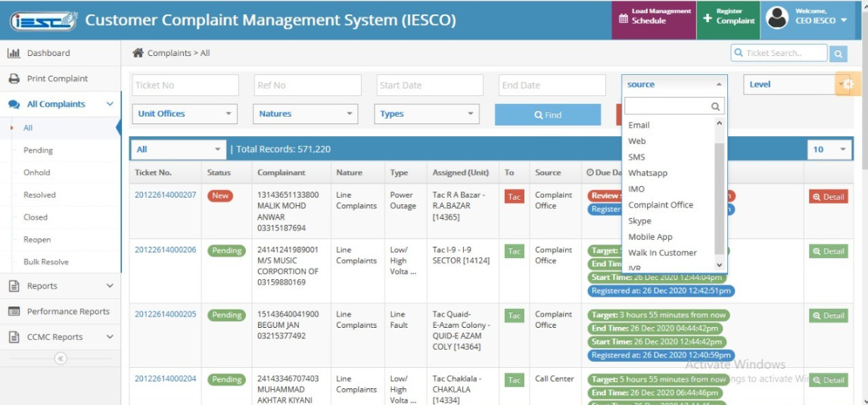Focus the Ticket Search field
Screen dimensions: 868x405
(779, 53)
